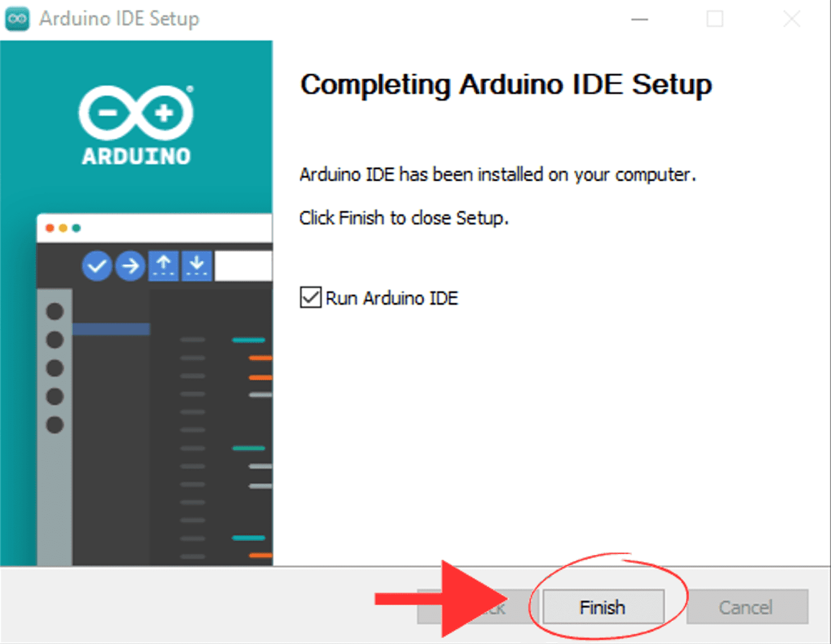Click the bottommost dark circle in gray sidebar
The height and width of the screenshot is (644, 831).
coord(55,425)
